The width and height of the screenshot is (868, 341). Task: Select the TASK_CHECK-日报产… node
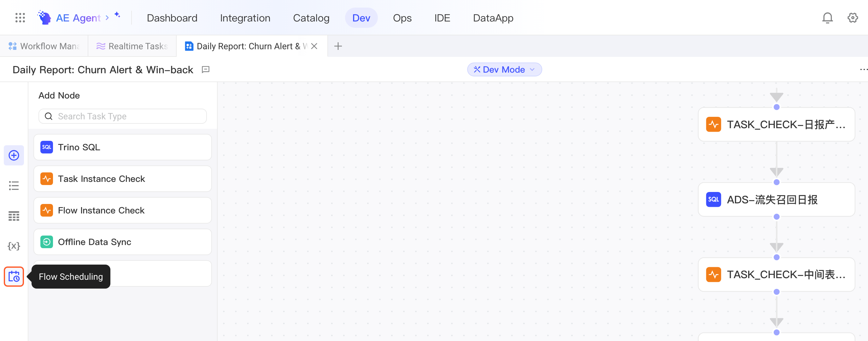coord(776,124)
